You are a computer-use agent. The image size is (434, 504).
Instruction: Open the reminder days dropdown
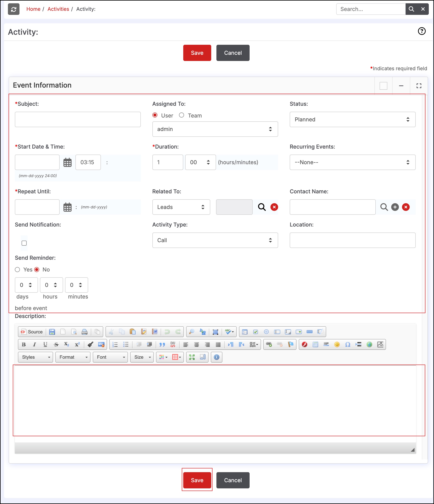[26, 285]
